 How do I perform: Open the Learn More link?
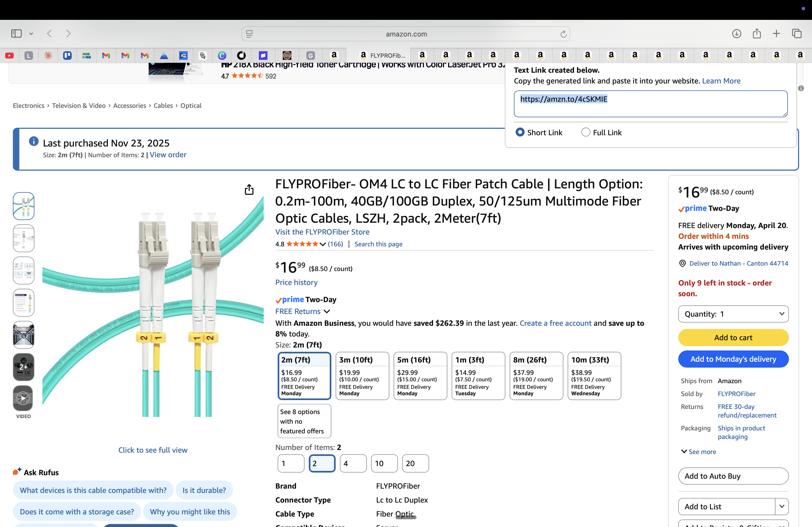pyautogui.click(x=721, y=81)
